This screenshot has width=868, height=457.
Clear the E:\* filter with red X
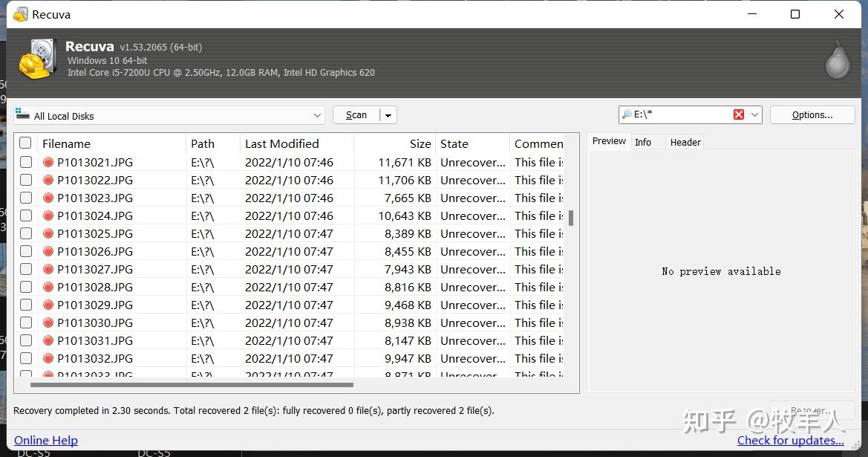tap(739, 114)
